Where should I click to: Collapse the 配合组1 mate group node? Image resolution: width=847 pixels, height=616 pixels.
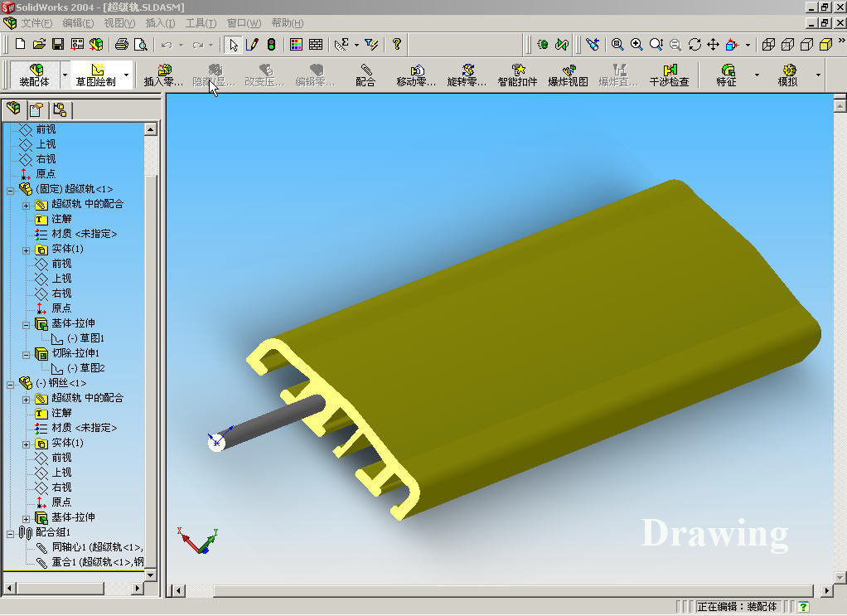click(11, 532)
